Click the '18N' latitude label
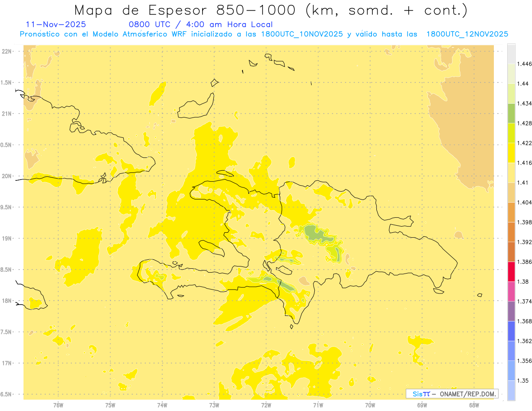This screenshot has width=532, height=411. click(7, 301)
